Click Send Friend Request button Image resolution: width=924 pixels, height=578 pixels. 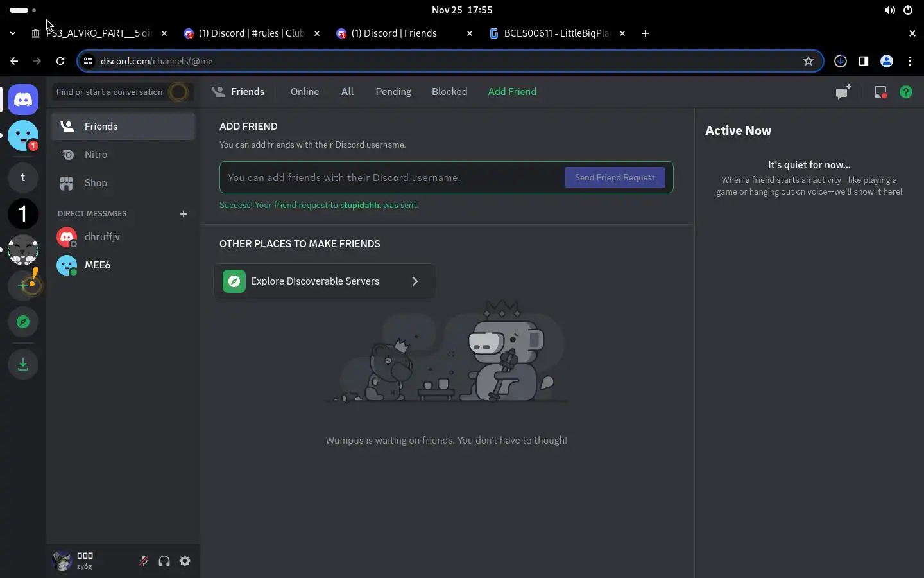point(615,177)
